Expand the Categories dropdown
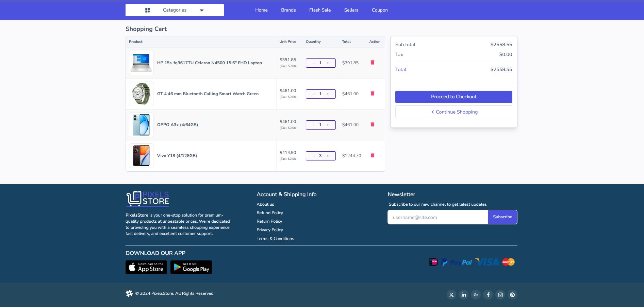 [175, 10]
